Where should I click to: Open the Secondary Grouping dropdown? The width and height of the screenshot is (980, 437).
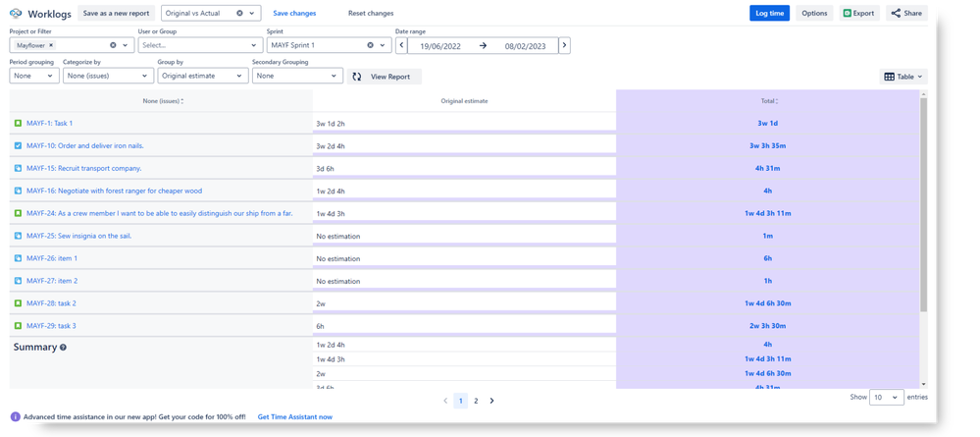(297, 76)
